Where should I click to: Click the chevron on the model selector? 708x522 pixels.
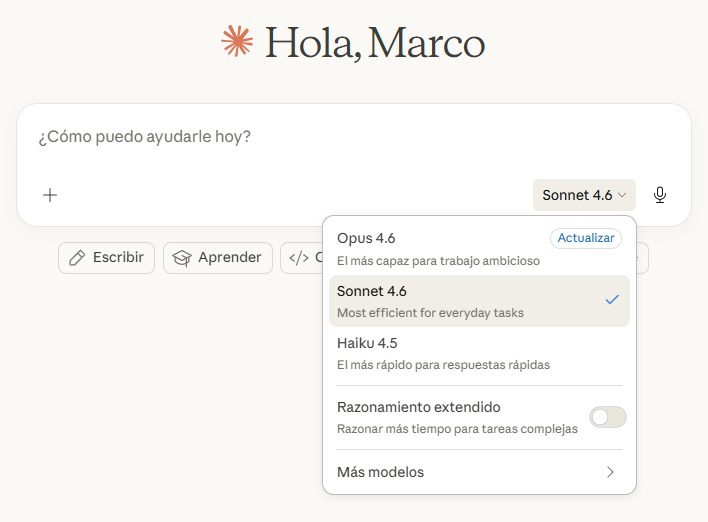coord(623,195)
